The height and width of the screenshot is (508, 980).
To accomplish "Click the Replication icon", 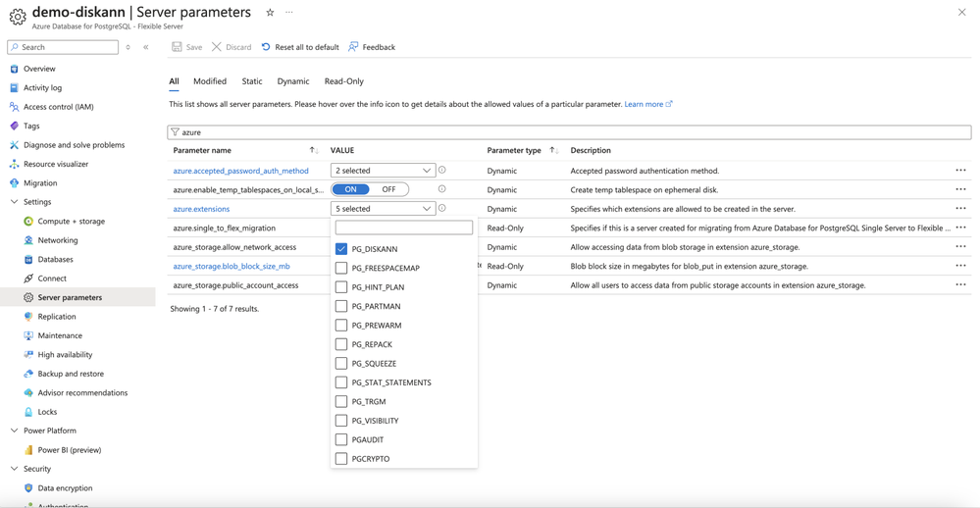I will [x=28, y=317].
